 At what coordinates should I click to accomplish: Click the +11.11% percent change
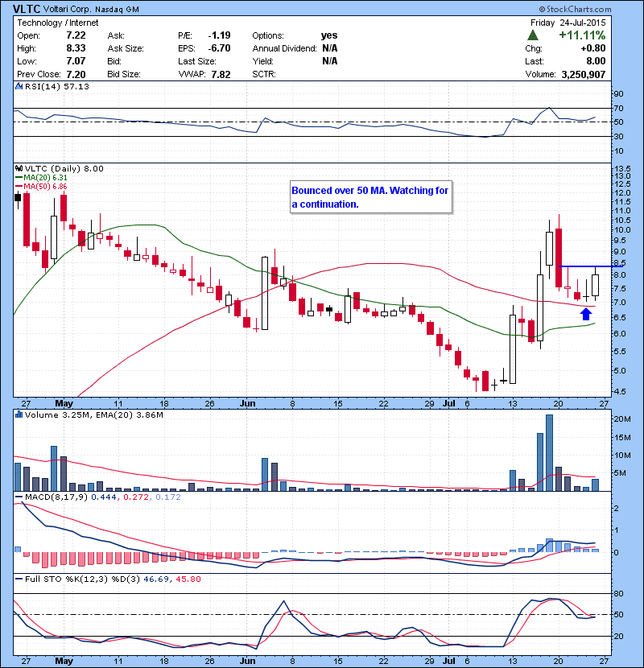point(582,35)
